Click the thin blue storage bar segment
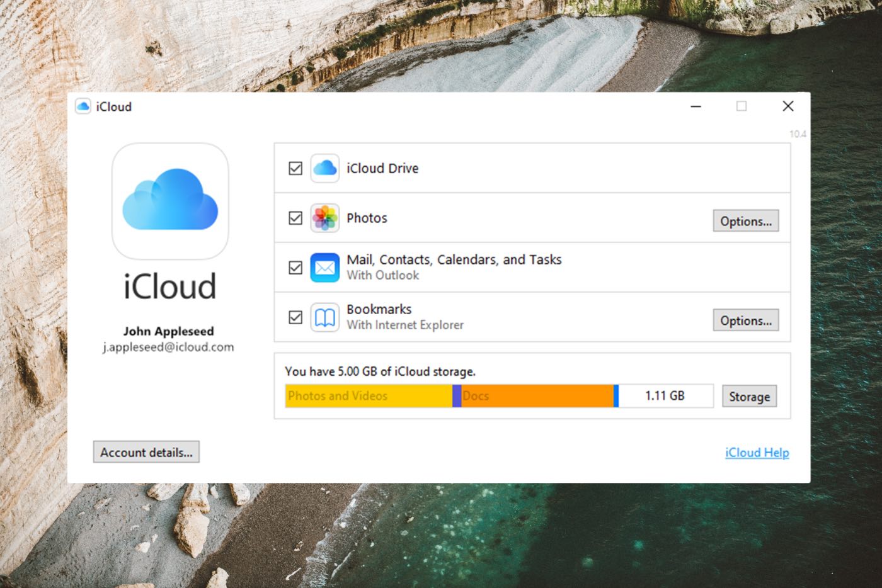 point(616,396)
